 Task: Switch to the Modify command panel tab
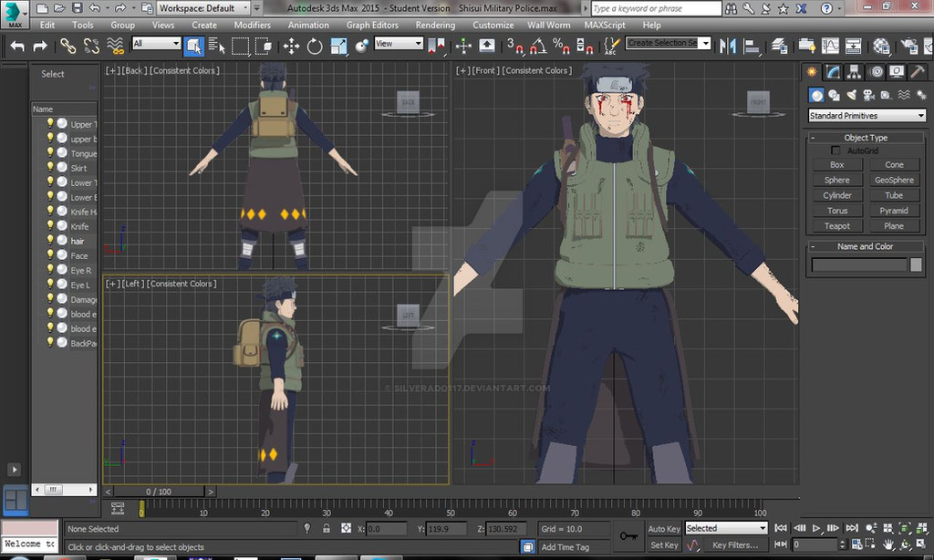pyautogui.click(x=833, y=72)
